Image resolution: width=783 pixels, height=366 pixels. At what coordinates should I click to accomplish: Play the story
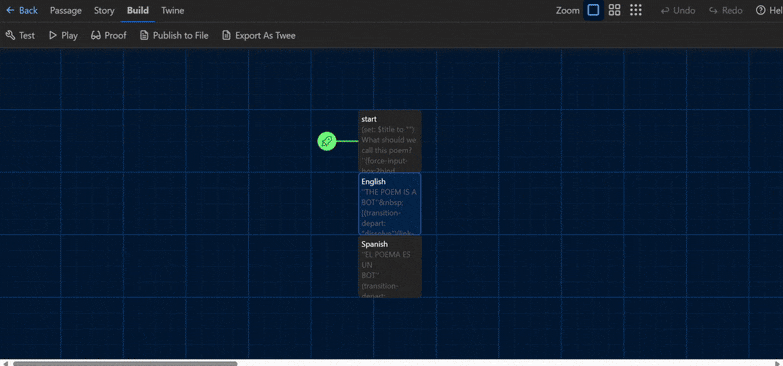coord(63,35)
